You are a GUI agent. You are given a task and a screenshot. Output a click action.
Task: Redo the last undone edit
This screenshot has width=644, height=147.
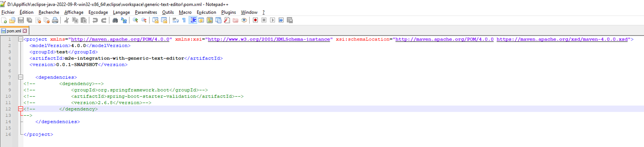click(103, 20)
